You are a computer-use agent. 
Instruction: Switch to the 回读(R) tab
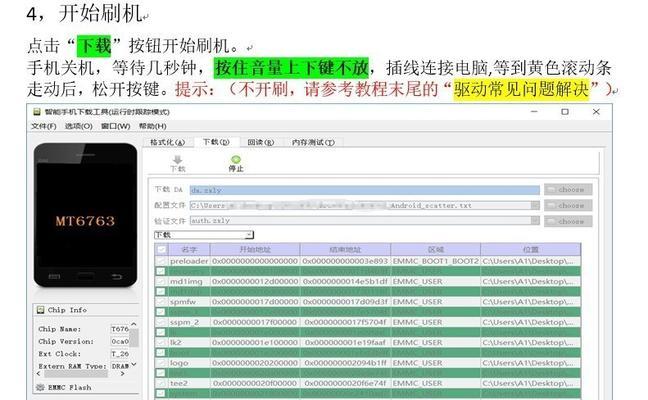pyautogui.click(x=260, y=142)
